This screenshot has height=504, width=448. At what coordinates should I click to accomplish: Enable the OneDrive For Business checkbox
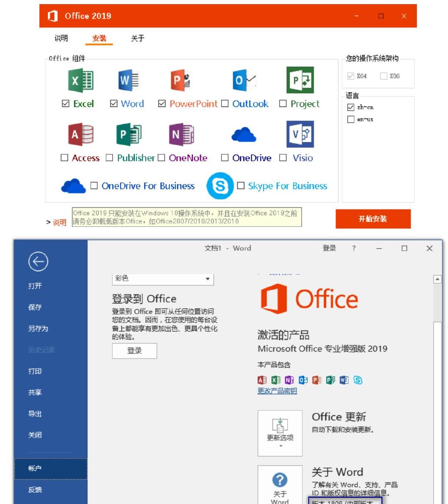(x=94, y=186)
